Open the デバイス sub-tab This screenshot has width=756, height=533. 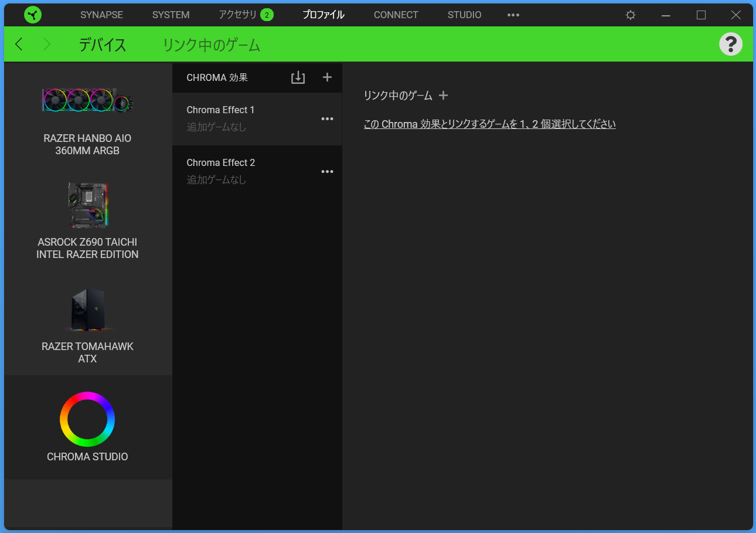coord(103,45)
